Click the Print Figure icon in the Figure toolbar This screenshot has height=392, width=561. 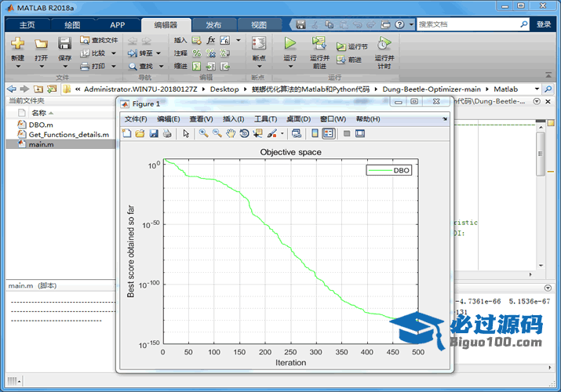167,133
